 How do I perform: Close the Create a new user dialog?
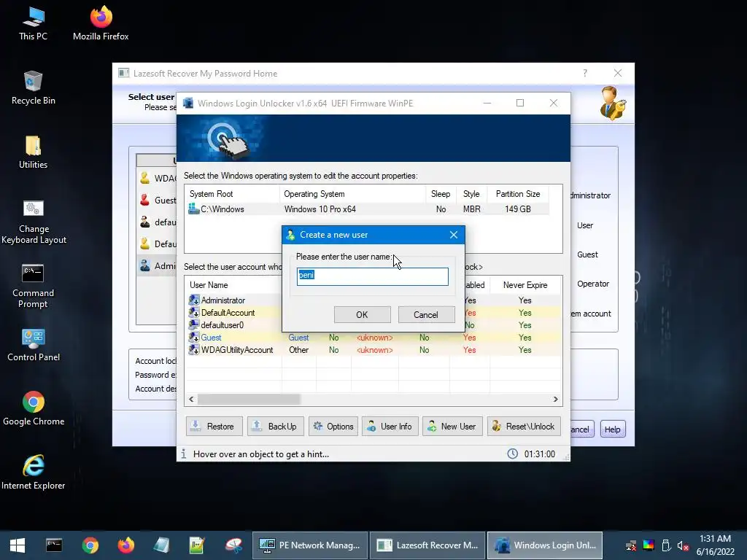coord(454,235)
